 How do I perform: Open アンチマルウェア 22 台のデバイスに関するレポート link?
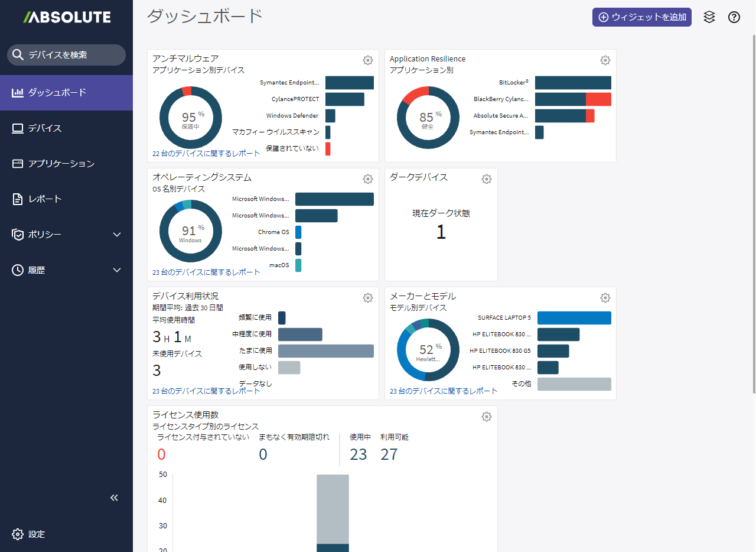tap(206, 154)
